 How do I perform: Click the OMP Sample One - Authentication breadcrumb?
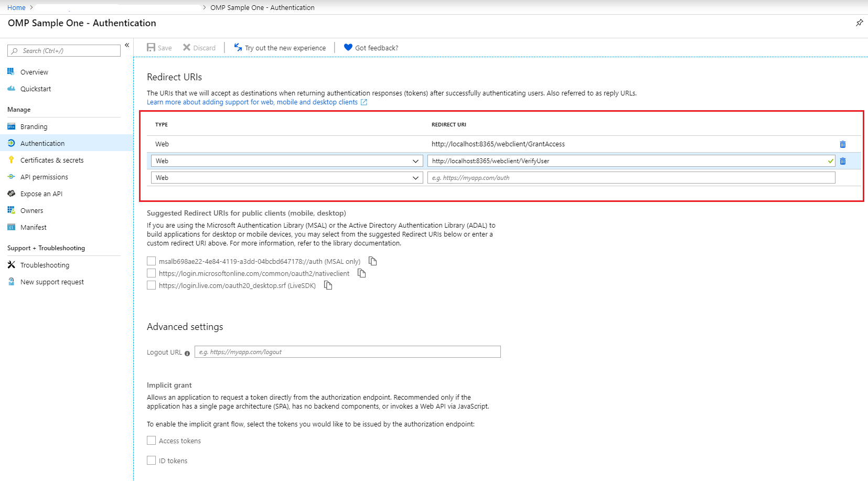click(x=262, y=7)
